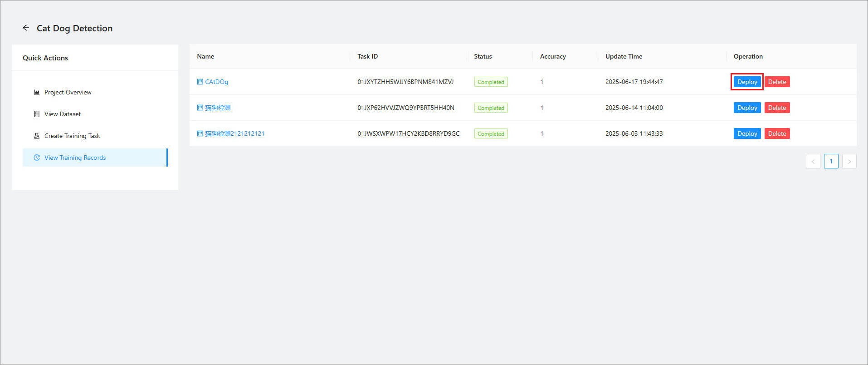Select page 1 in pagination

coord(831,161)
